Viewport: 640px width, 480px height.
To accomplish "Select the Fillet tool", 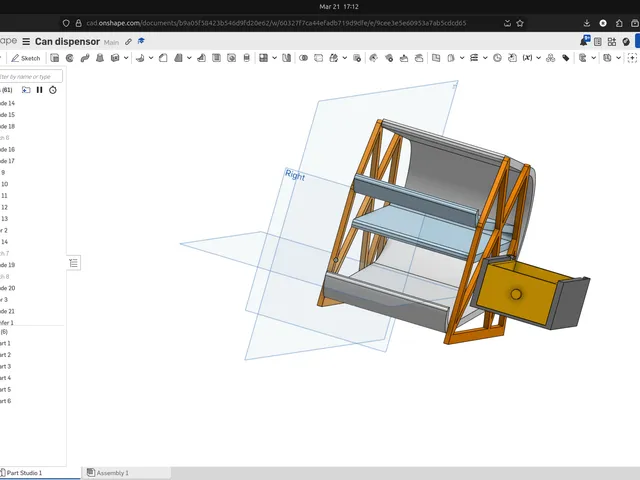I will tap(140, 58).
